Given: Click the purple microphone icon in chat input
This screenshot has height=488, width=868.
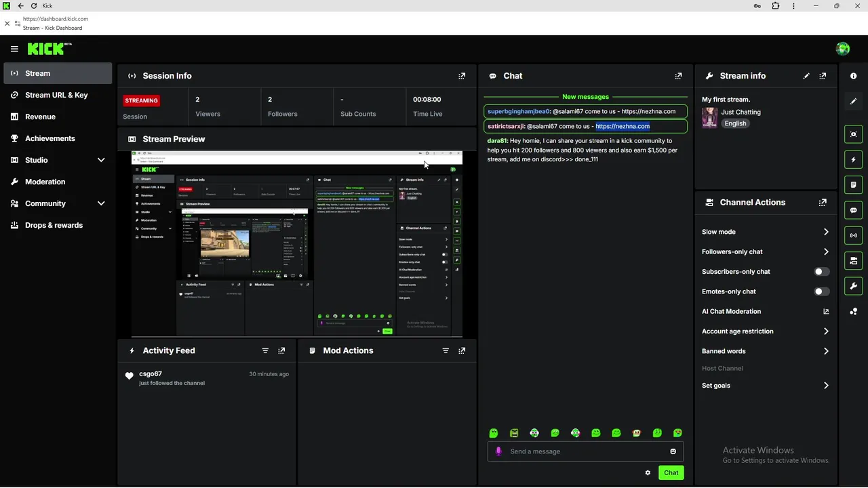Looking at the screenshot, I should point(498,451).
